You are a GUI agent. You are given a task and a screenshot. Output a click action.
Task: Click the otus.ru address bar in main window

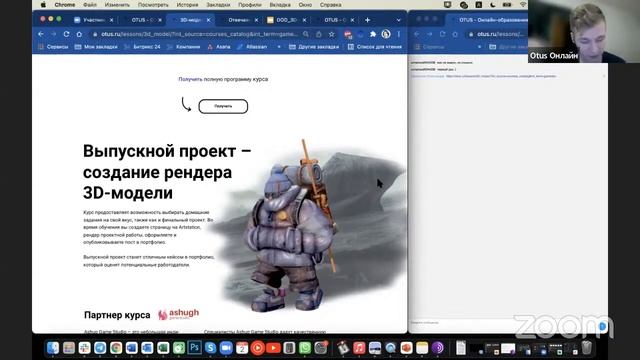[x=196, y=34]
